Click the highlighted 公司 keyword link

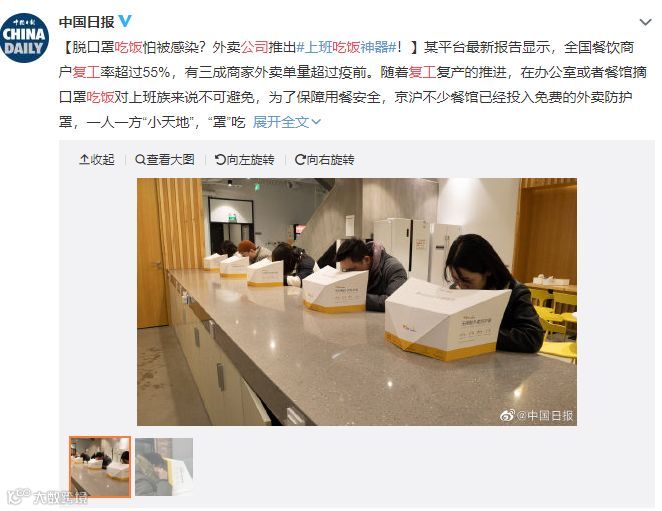pos(255,47)
